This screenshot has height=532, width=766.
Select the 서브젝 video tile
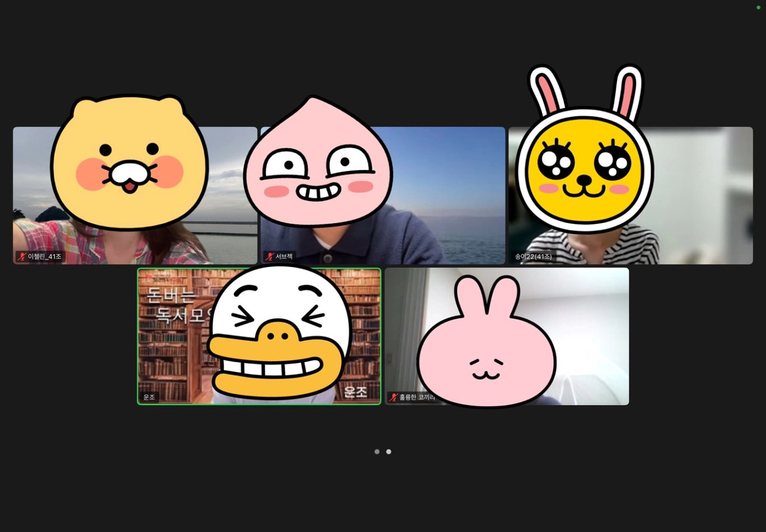(x=383, y=195)
